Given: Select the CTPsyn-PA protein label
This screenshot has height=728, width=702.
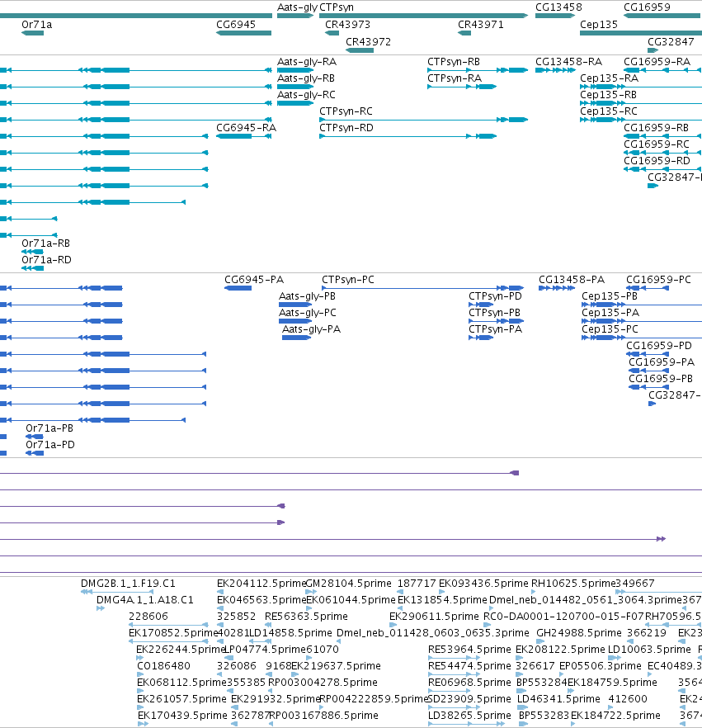Looking at the screenshot, I should pos(495,329).
